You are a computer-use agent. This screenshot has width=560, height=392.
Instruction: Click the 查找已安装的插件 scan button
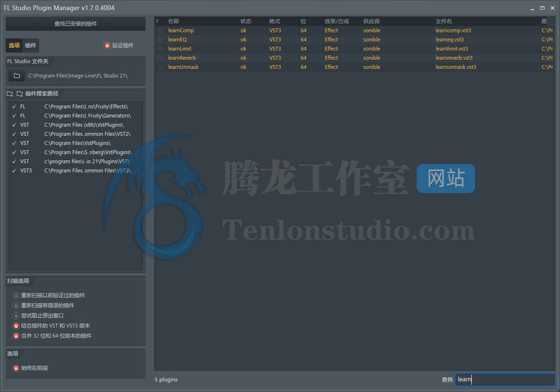pyautogui.click(x=75, y=24)
